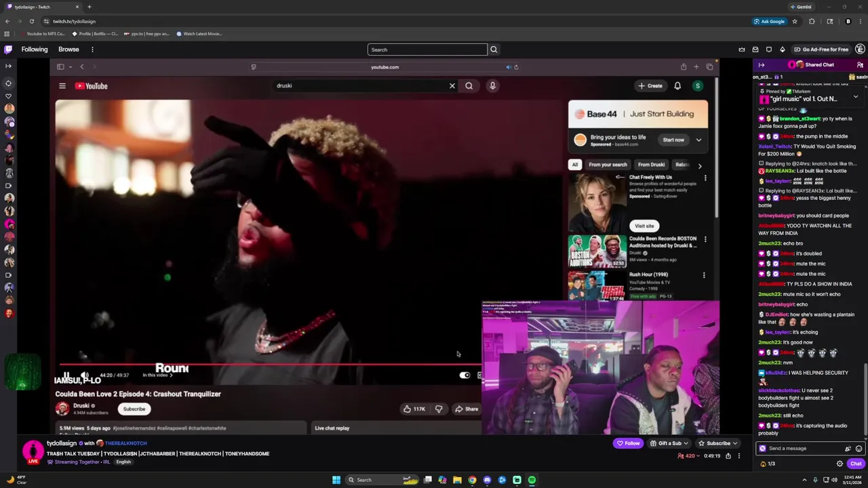Click Ask Google in address bar
Image resolution: width=868 pixels, height=488 pixels.
(769, 21)
